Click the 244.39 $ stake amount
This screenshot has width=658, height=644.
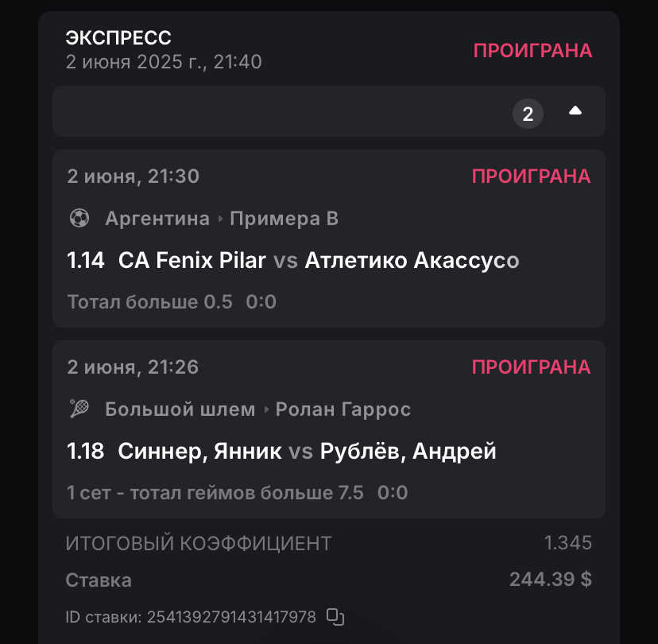tap(550, 580)
